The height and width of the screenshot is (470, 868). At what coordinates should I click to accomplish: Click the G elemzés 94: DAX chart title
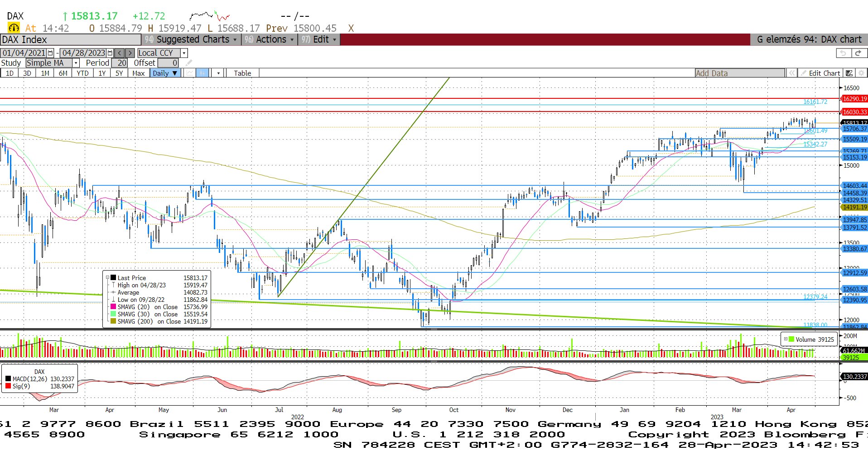(x=809, y=39)
